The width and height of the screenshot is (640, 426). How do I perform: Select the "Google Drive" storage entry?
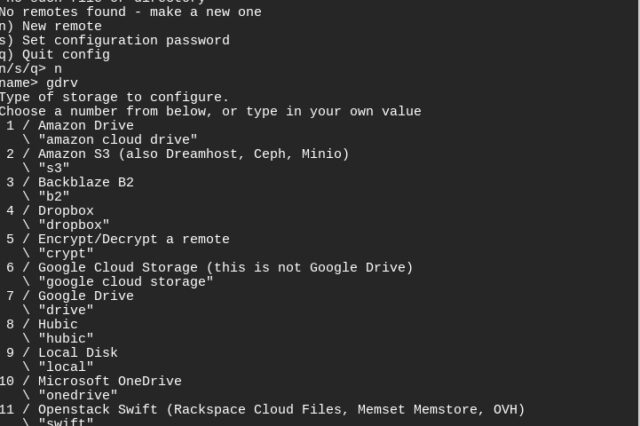[x=85, y=296]
